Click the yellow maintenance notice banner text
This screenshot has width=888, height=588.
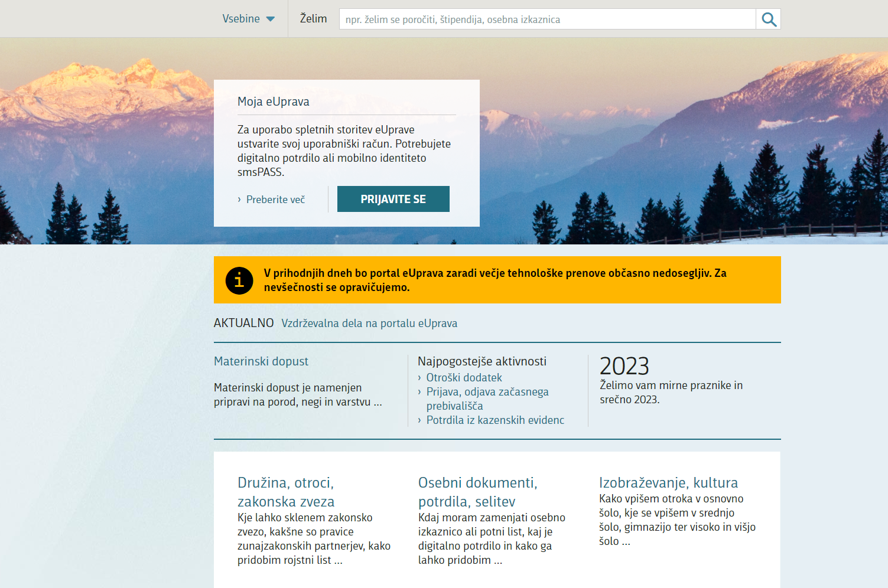click(x=495, y=280)
